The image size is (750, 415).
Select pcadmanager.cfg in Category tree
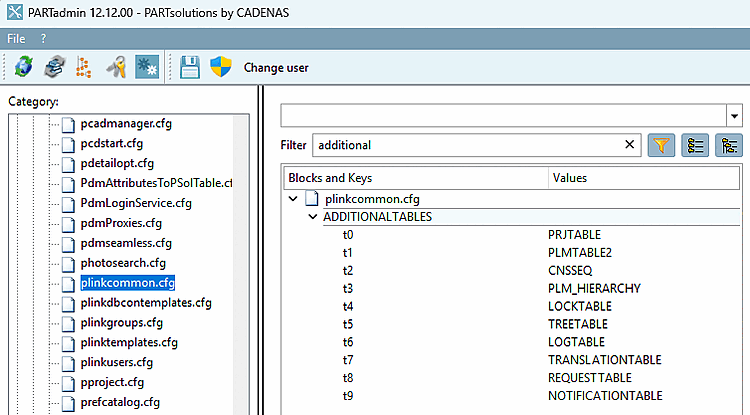(x=126, y=123)
